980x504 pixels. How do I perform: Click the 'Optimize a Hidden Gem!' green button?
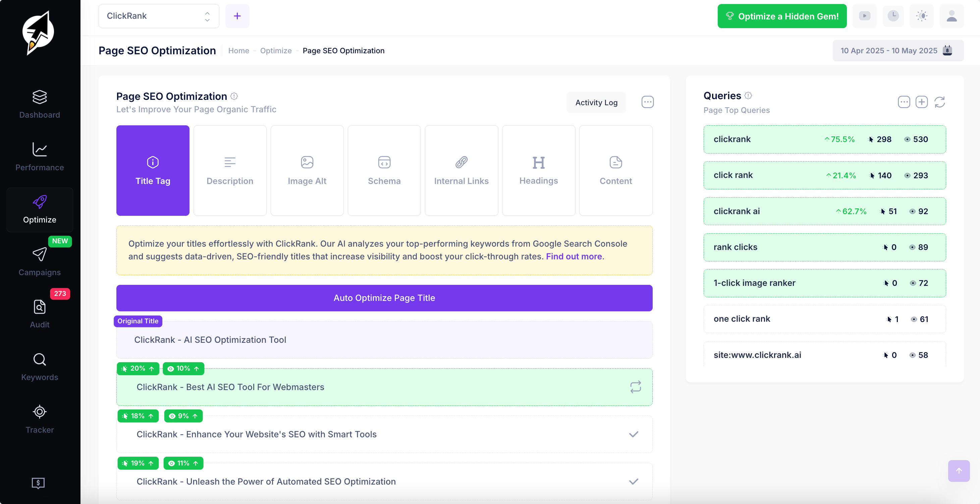(x=782, y=16)
